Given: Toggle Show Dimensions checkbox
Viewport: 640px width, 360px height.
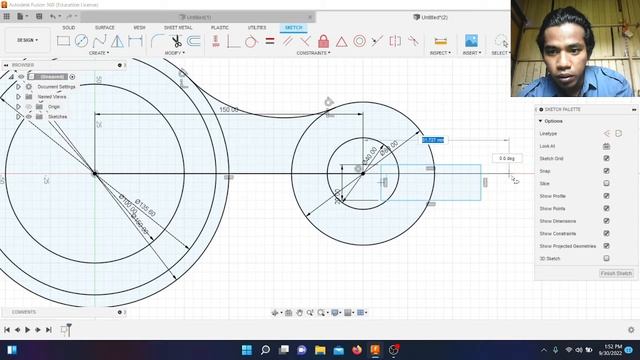Looking at the screenshot, I should tap(607, 221).
